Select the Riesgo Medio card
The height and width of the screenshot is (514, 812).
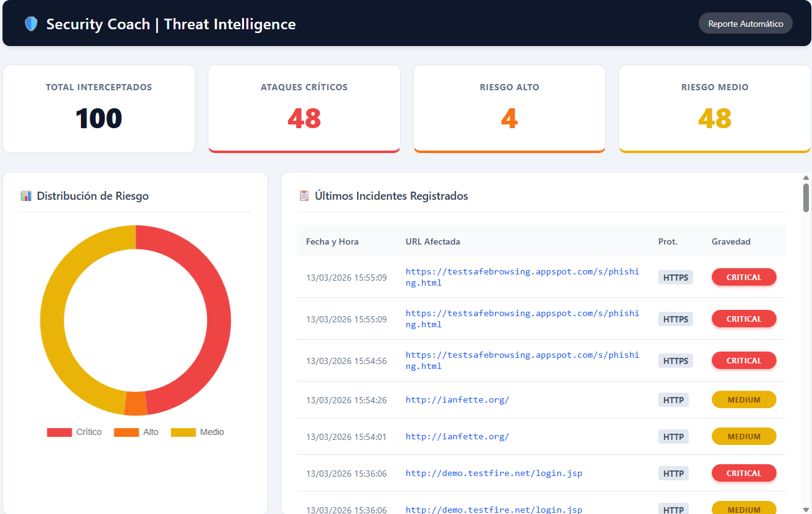click(715, 109)
